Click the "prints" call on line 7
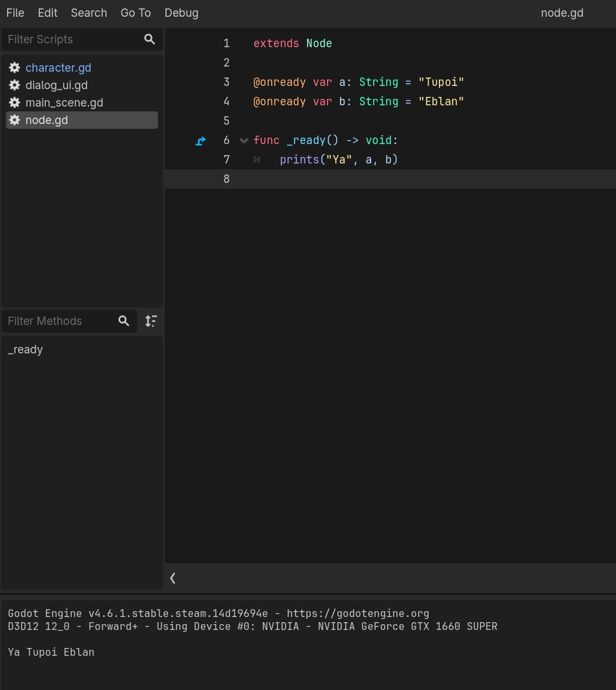616x690 pixels. click(299, 160)
